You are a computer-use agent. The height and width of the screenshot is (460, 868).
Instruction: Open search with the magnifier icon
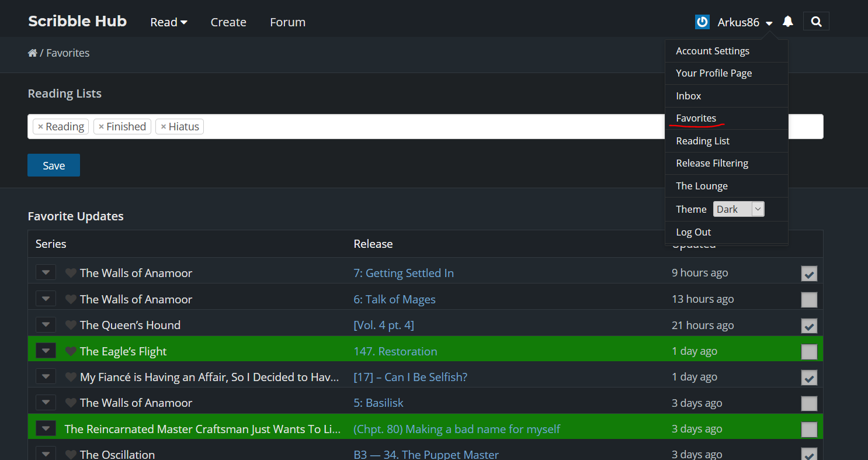pyautogui.click(x=816, y=22)
